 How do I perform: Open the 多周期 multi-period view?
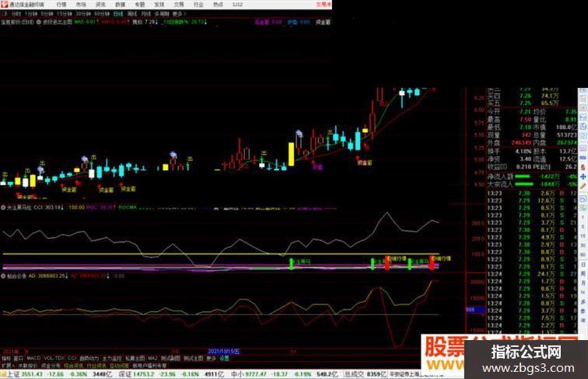[x=162, y=14]
